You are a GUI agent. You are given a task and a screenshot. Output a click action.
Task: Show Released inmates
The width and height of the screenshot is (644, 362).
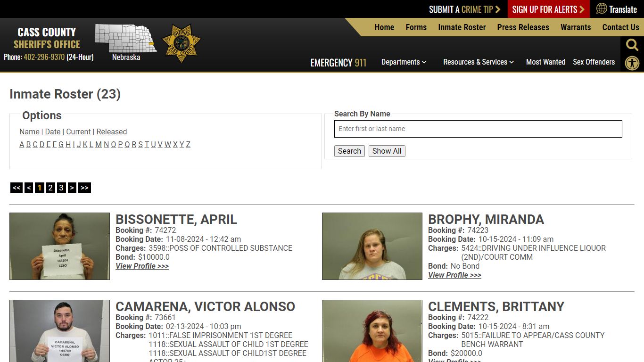[x=112, y=132]
